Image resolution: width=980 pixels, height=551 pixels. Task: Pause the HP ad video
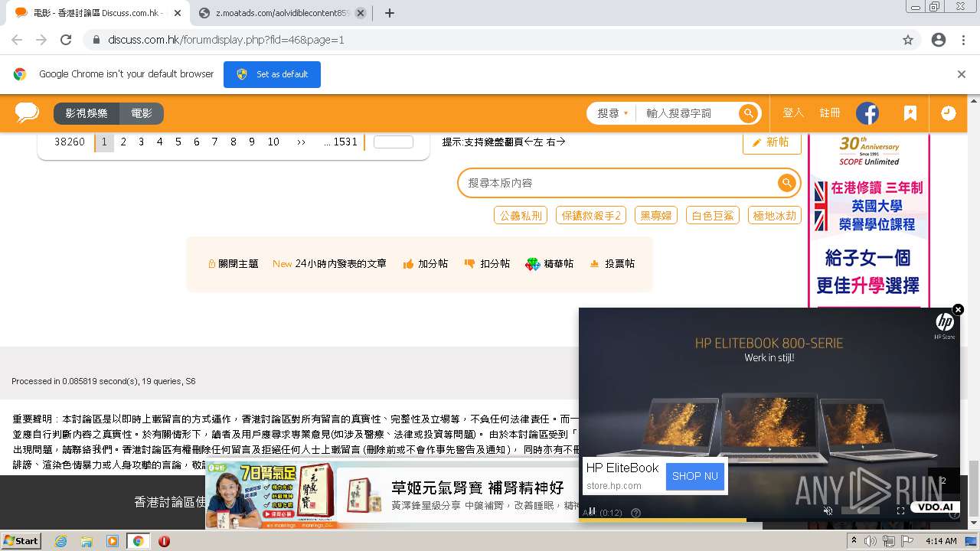click(592, 512)
